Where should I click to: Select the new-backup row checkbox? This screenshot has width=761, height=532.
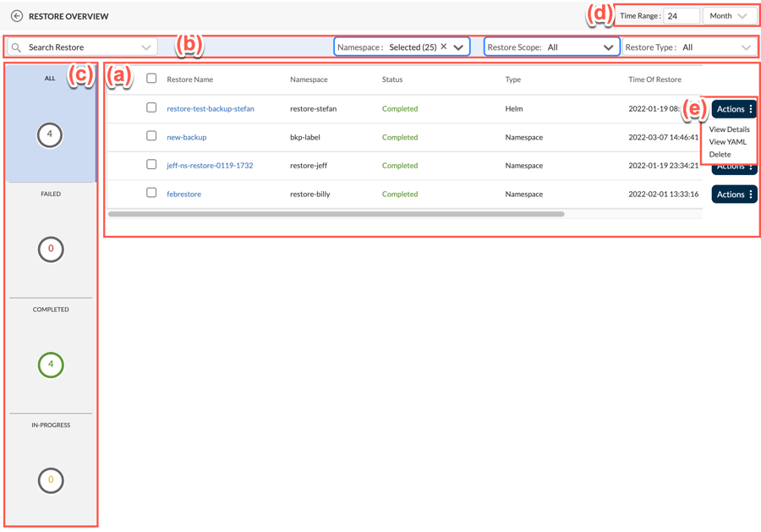click(151, 136)
